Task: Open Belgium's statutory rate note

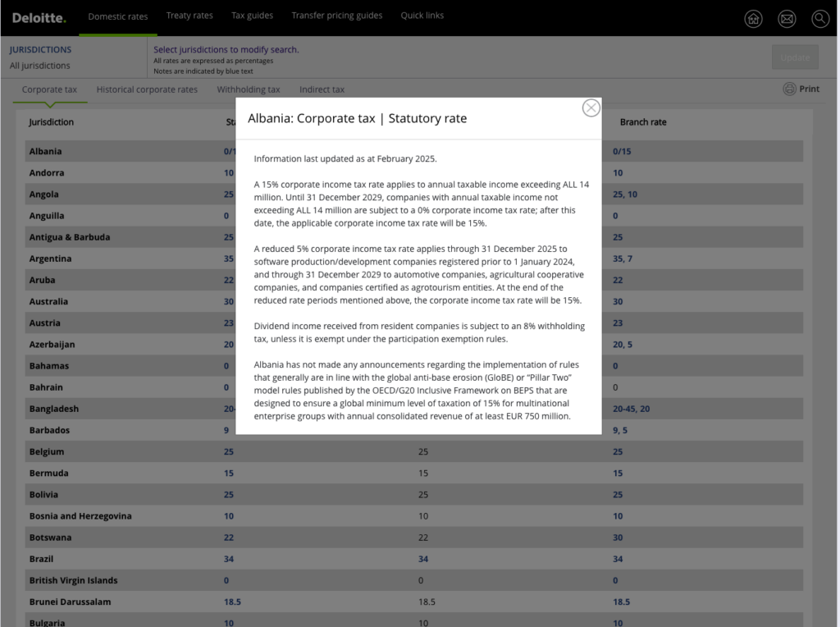Action: tap(229, 451)
